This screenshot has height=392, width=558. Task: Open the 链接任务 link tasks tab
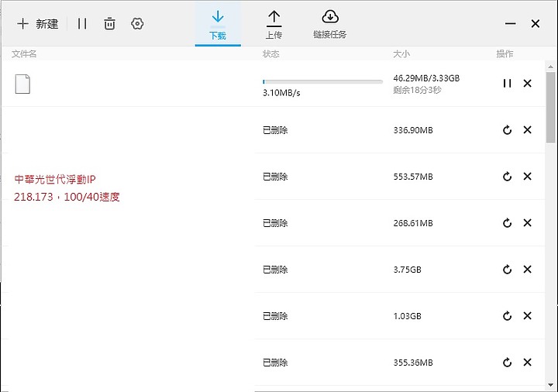coord(330,25)
